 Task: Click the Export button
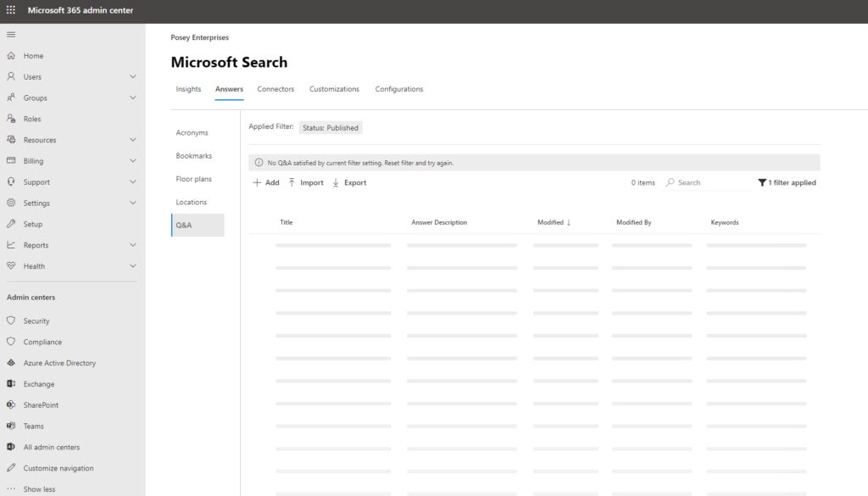pyautogui.click(x=349, y=182)
